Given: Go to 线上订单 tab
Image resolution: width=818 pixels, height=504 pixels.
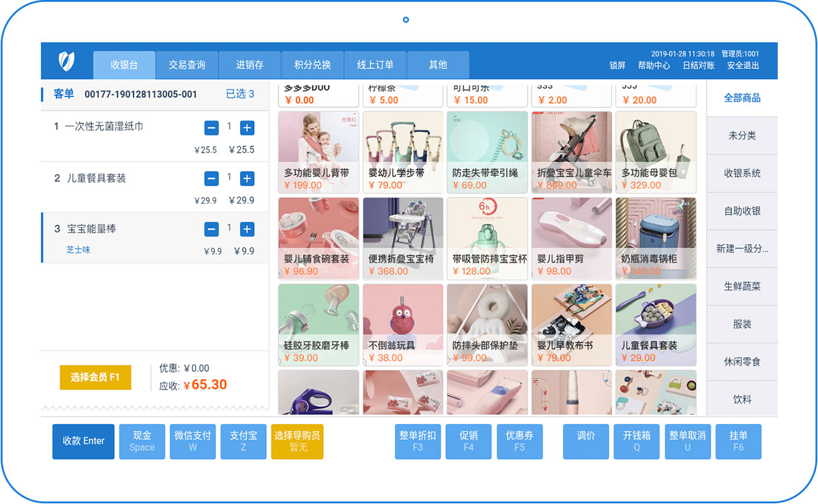Looking at the screenshot, I should tap(375, 65).
